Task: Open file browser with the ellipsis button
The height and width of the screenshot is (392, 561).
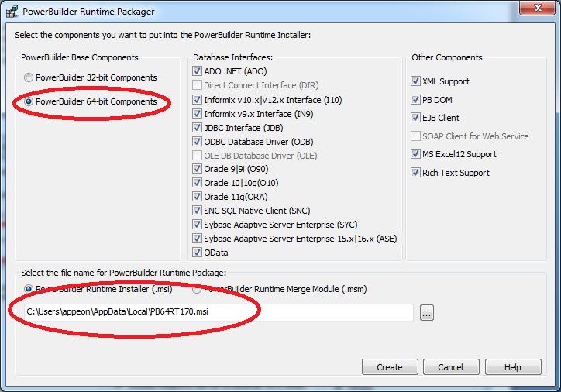Action: (427, 313)
